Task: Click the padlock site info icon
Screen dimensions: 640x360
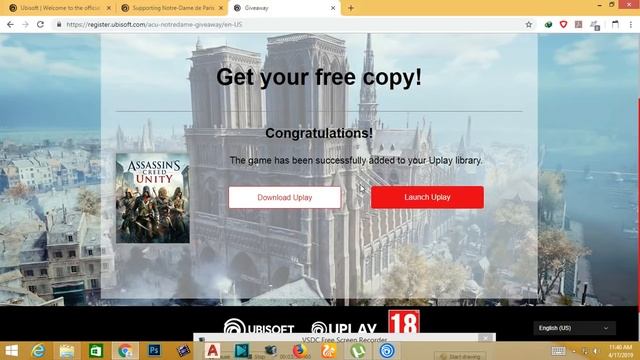Action: pos(59,24)
